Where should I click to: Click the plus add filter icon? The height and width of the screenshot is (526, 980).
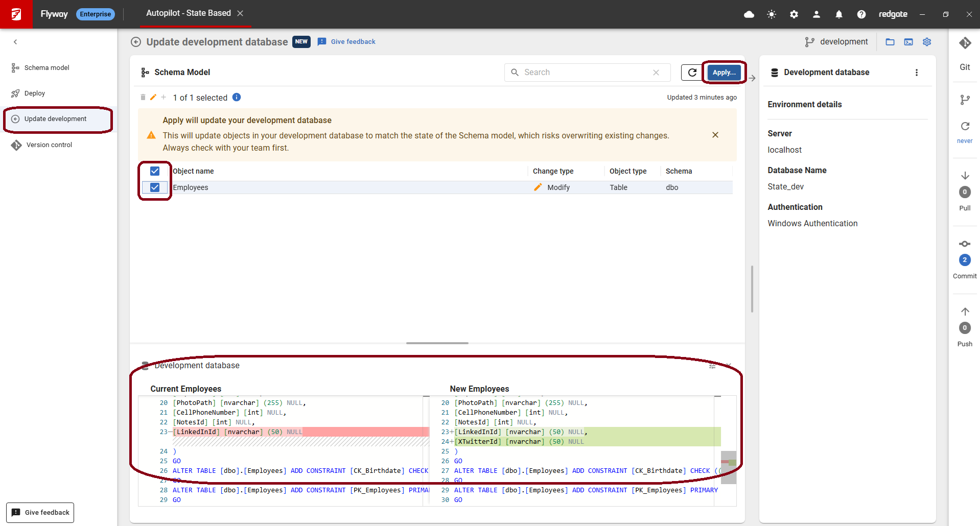click(x=164, y=97)
